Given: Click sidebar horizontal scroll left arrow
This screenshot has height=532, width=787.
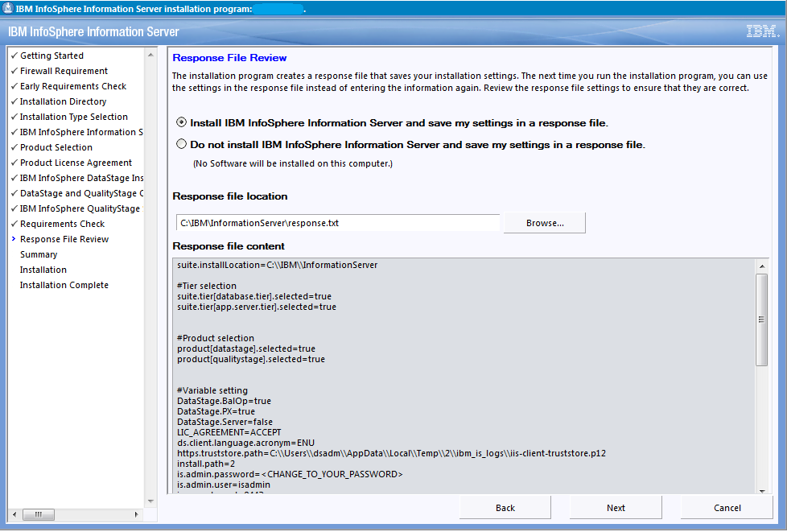Looking at the screenshot, I should point(14,514).
